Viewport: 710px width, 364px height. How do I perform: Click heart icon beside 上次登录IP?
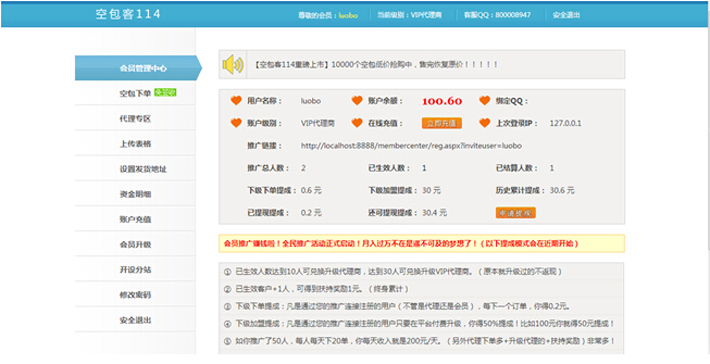485,123
